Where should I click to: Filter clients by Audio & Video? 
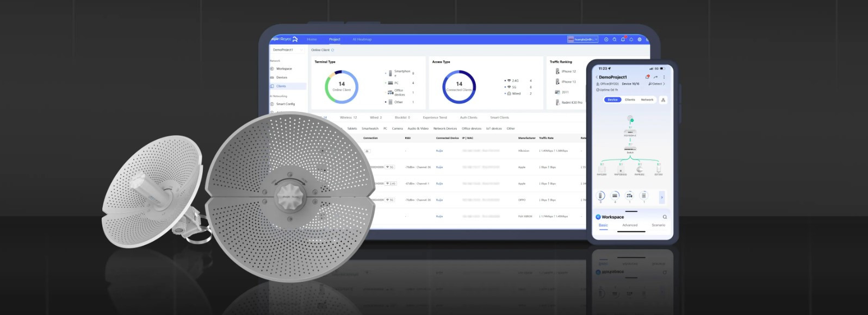point(418,129)
